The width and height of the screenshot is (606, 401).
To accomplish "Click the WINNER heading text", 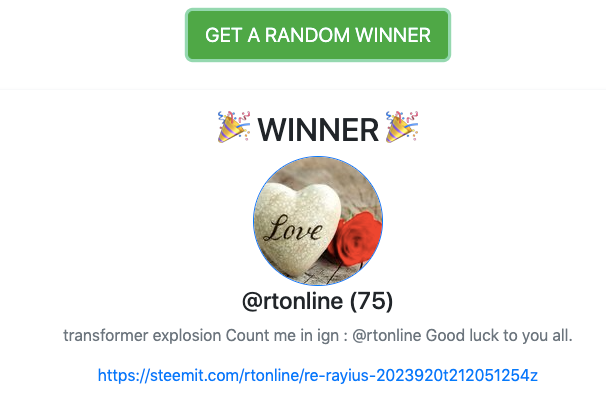I will coord(318,130).
